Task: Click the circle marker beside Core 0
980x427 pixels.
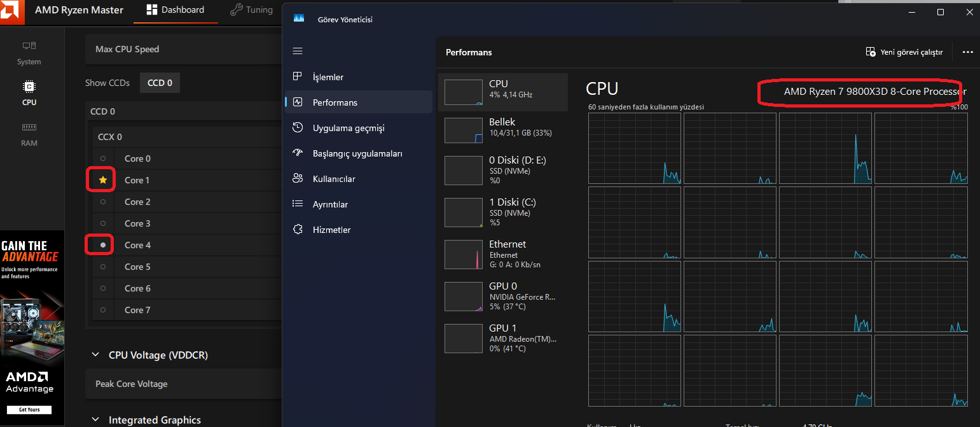Action: (103, 158)
